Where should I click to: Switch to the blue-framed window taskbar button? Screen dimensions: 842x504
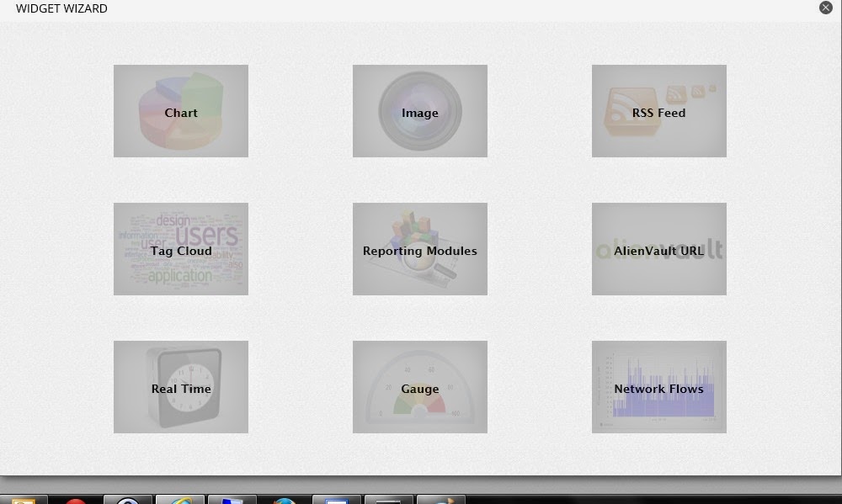(x=337, y=500)
